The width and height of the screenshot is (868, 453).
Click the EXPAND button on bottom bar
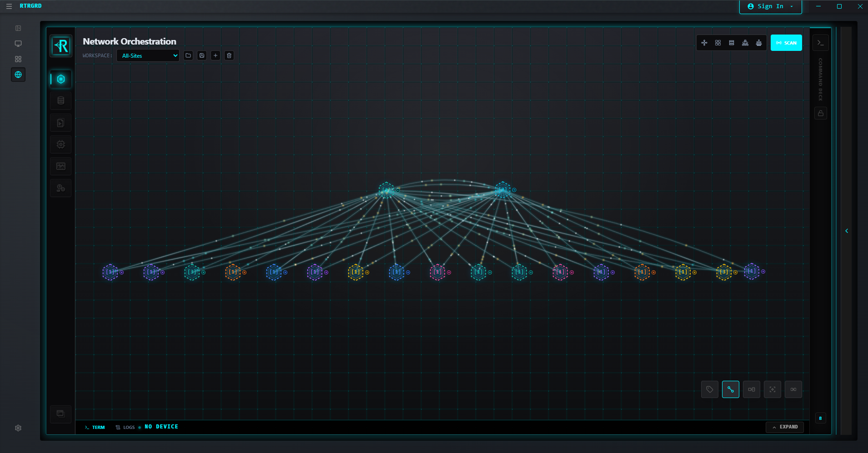click(784, 427)
